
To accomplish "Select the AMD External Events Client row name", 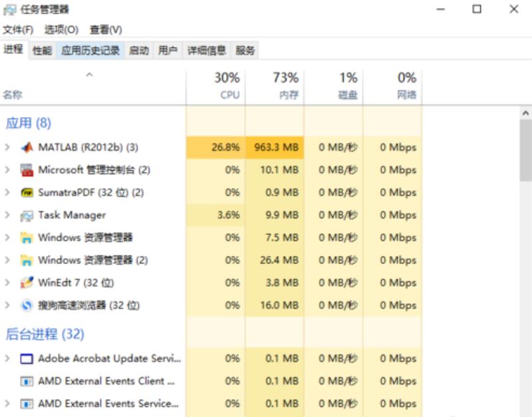I will coord(106,381).
